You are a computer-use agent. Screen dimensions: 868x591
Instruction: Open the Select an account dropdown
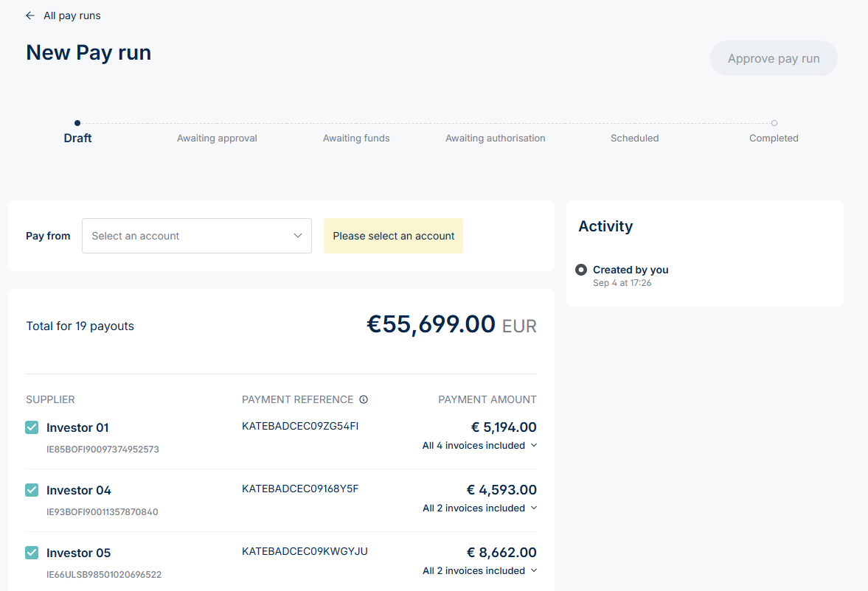tap(196, 236)
